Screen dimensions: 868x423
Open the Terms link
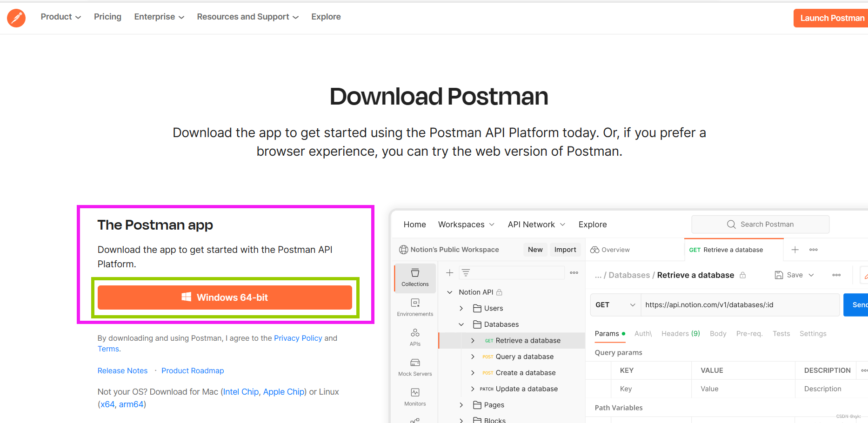[x=108, y=349]
